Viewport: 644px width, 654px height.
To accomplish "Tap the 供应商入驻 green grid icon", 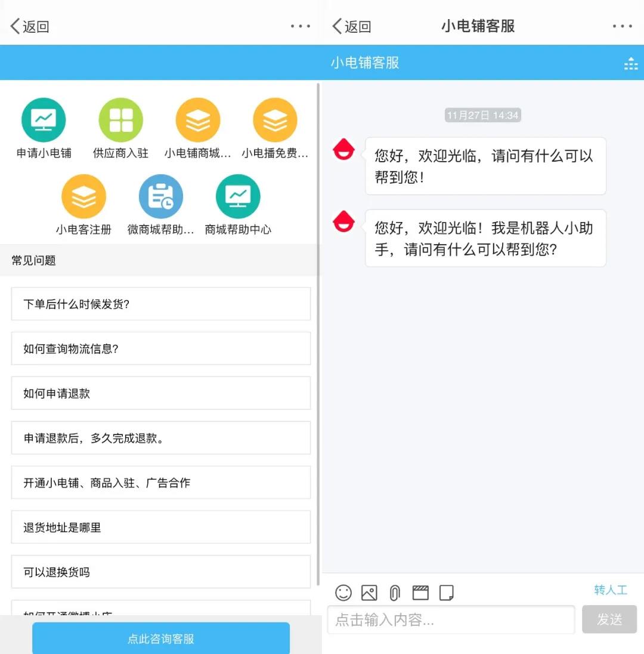I will tap(120, 120).
